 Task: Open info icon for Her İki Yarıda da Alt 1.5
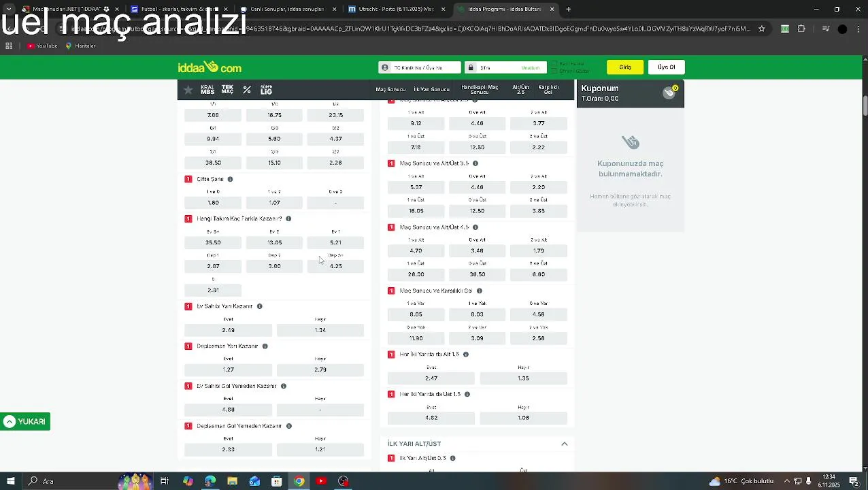point(465,355)
